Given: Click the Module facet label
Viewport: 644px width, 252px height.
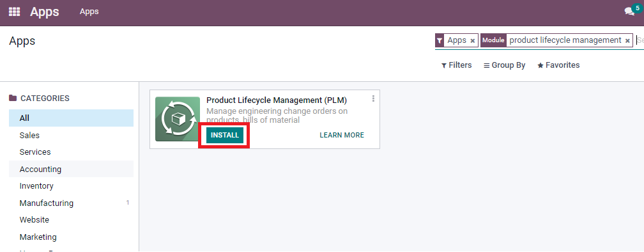Looking at the screenshot, I should point(493,41).
